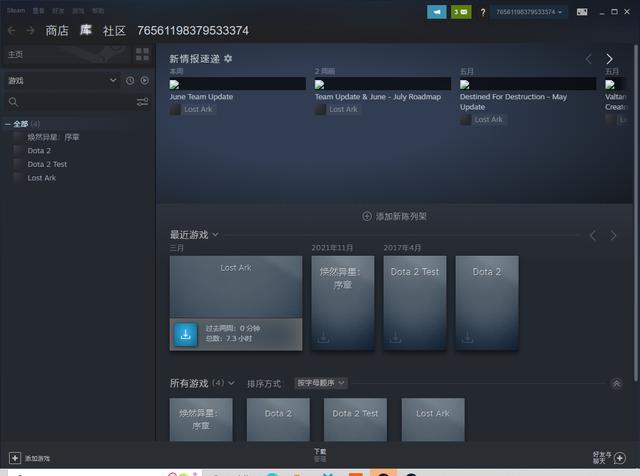Toggle the ready-to-play filter icon
Screen dimensions: 640x476
coord(145,80)
